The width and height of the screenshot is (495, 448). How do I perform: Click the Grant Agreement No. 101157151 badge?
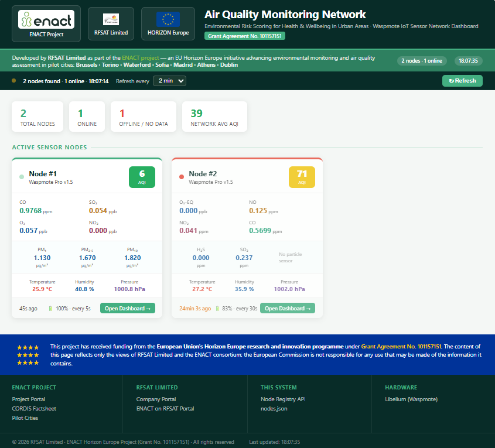click(245, 36)
